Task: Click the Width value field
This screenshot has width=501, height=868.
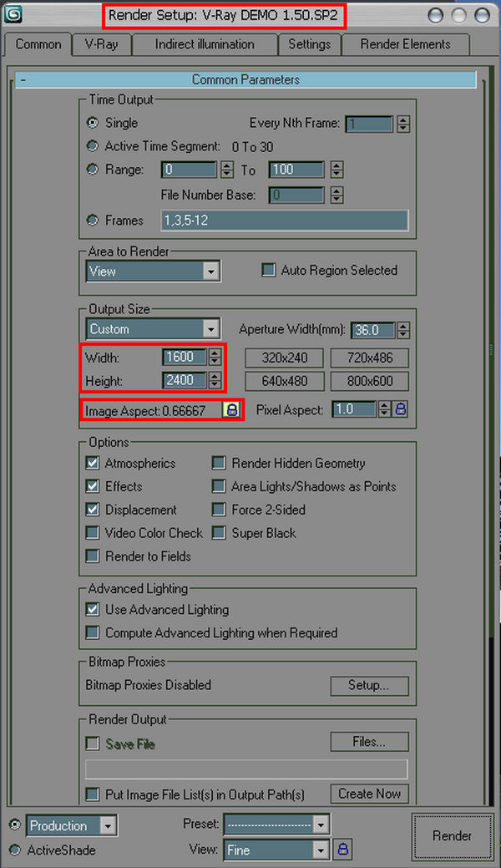Action: pyautogui.click(x=185, y=357)
